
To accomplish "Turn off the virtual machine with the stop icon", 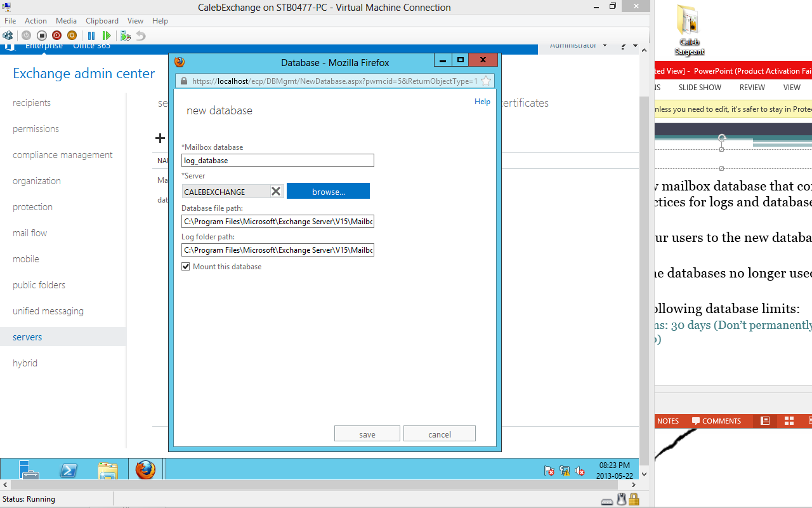I will click(x=41, y=36).
